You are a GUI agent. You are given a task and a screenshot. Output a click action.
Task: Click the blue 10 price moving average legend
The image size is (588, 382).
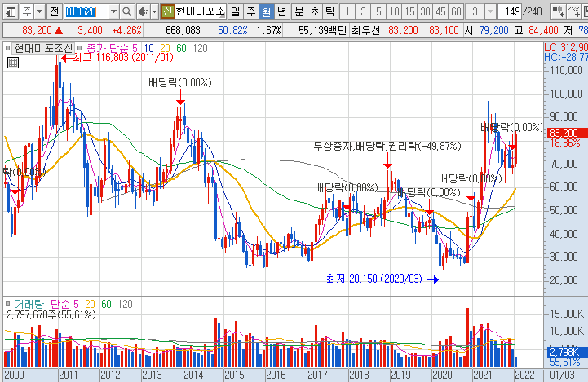pos(149,48)
